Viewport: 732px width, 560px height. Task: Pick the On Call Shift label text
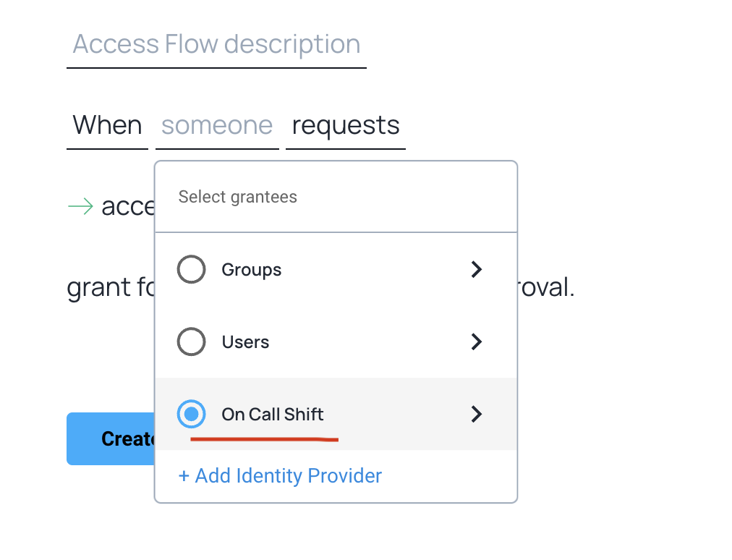(272, 415)
